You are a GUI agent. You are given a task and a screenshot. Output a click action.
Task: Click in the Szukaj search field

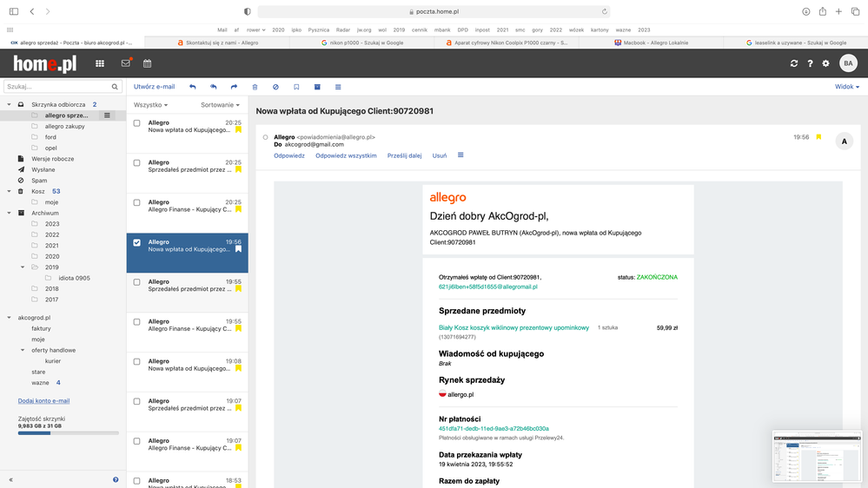(56, 87)
